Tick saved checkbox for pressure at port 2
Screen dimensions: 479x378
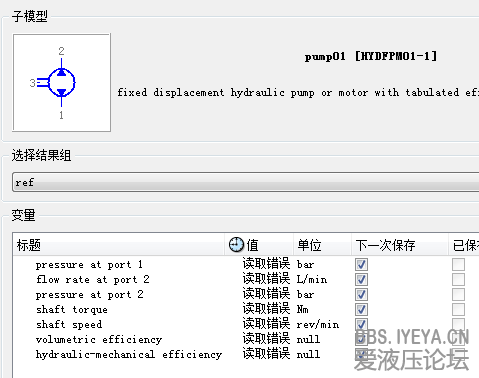458,294
